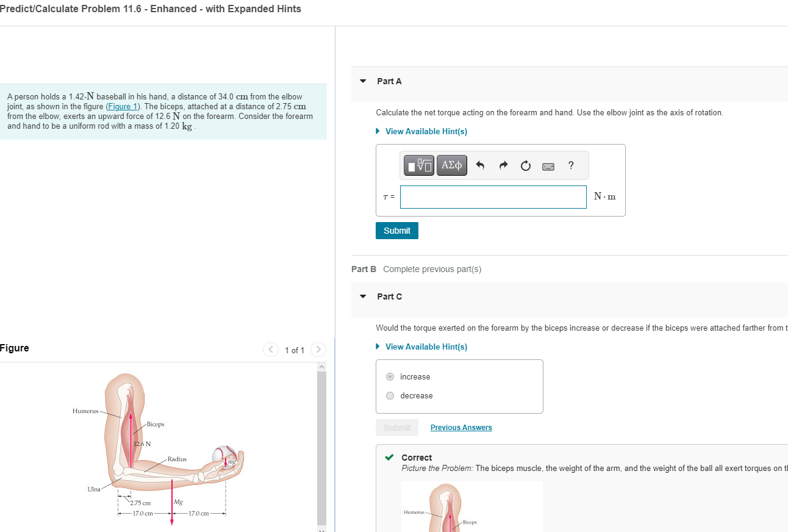Open the Greek symbols ΑΣφ palette

(x=451, y=165)
